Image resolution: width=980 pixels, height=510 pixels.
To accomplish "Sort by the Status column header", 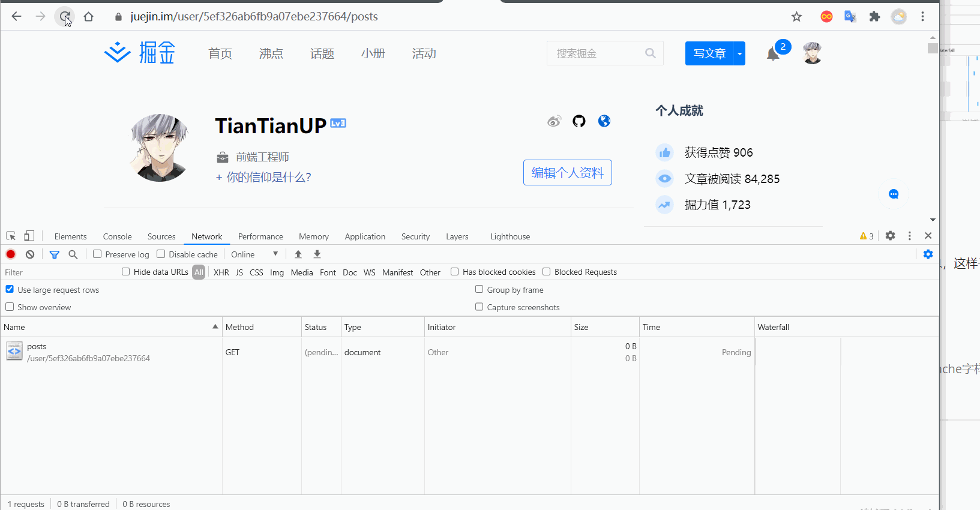I will 321,327.
